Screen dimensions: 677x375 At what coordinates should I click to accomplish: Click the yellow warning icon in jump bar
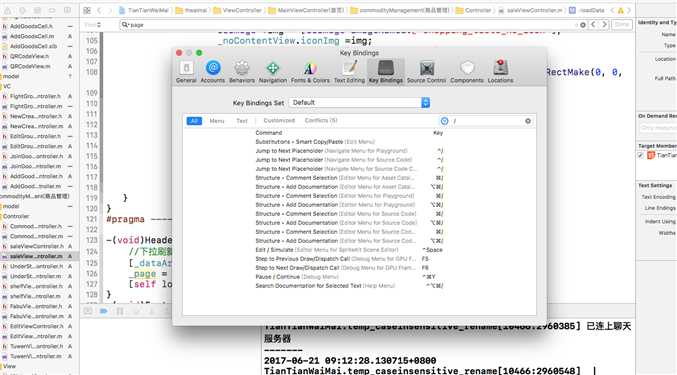pyautogui.click(x=620, y=10)
